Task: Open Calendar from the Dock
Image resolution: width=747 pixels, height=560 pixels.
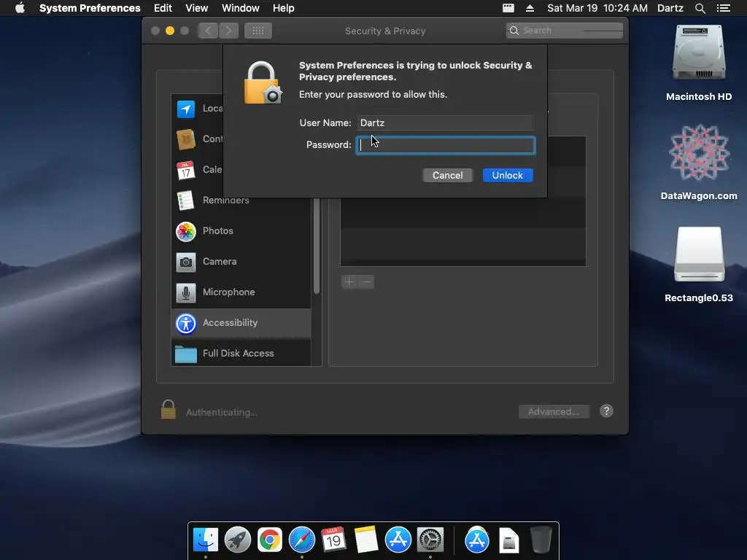Action: tap(333, 540)
